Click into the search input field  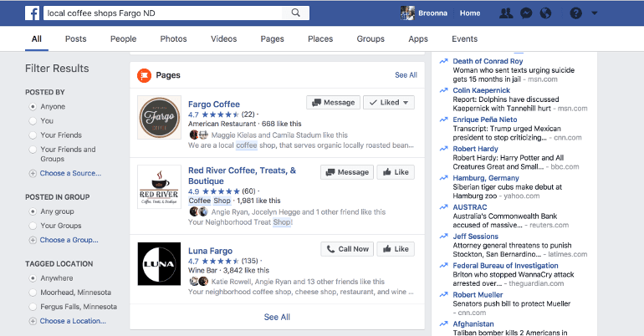(163, 13)
